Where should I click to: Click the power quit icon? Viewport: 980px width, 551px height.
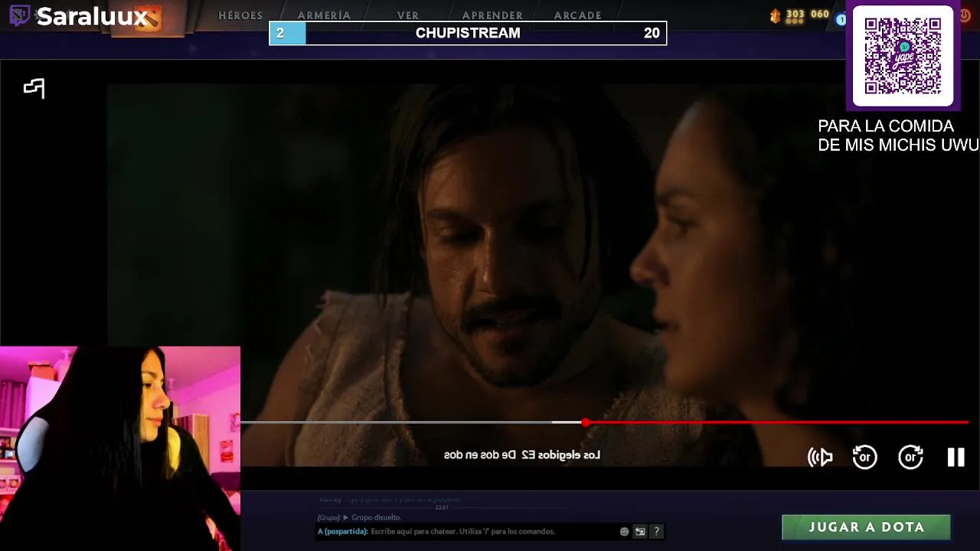(965, 15)
